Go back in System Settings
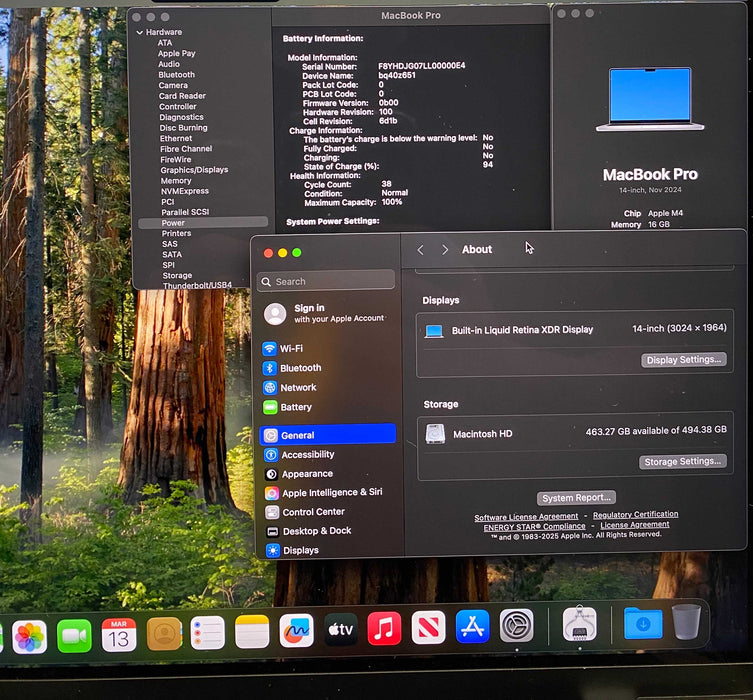 [421, 250]
